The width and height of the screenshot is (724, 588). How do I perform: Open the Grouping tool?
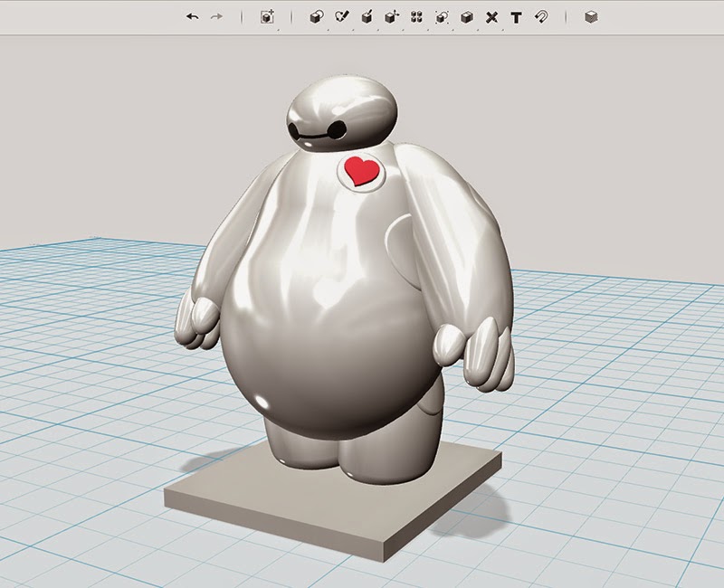(x=442, y=17)
